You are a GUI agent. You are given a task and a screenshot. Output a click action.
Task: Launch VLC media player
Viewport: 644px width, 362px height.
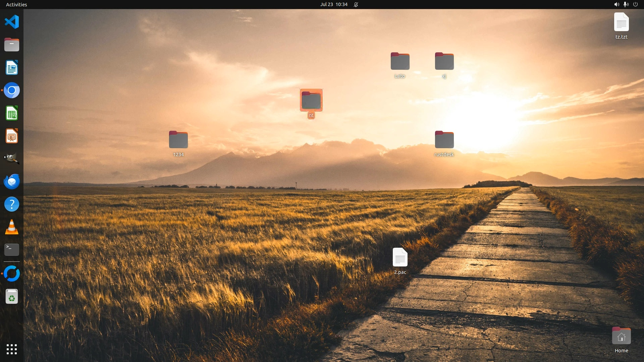[x=12, y=227]
